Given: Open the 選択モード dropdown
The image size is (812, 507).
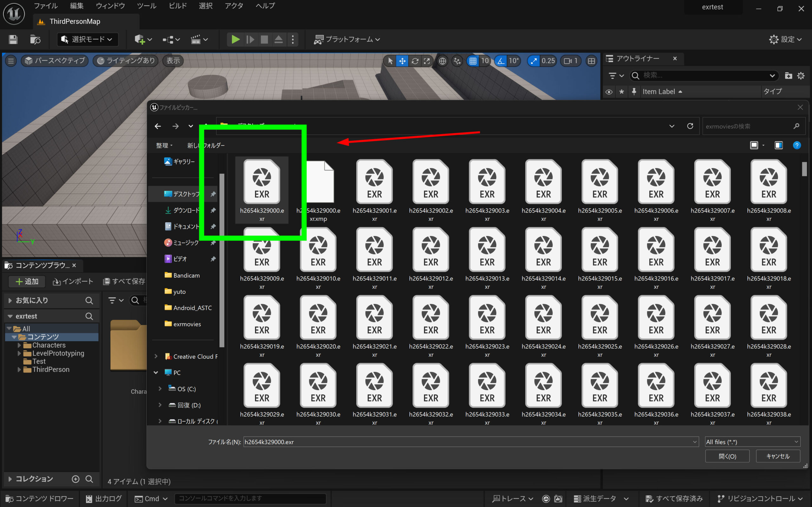Looking at the screenshot, I should 87,40.
